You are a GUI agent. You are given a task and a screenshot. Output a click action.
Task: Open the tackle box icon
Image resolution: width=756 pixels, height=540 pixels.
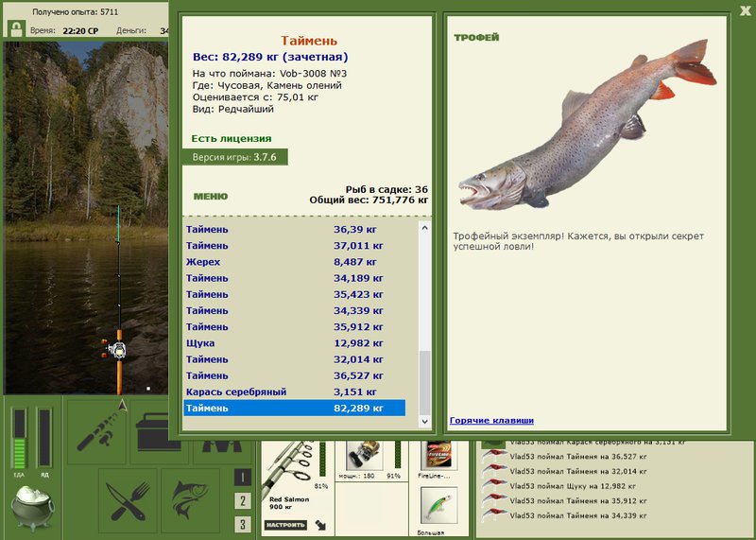pos(154,434)
